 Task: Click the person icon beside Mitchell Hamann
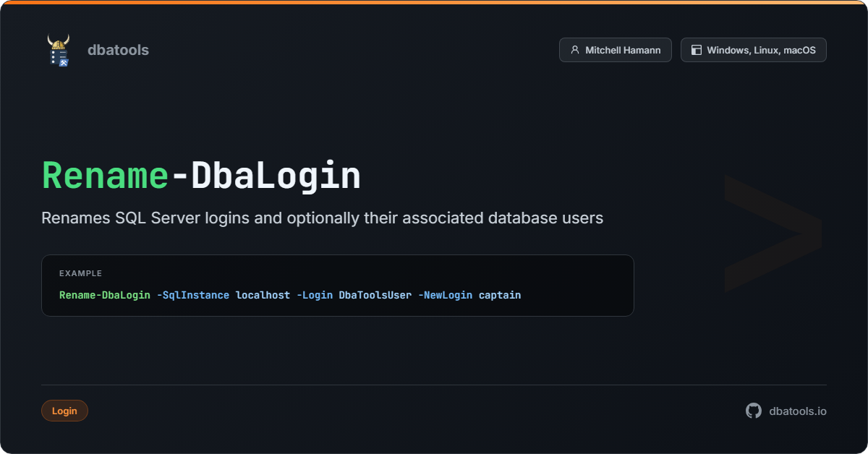pos(575,50)
